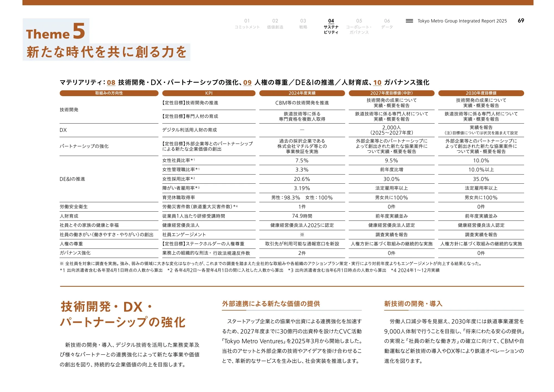Select the 女性社員比率 KPI row label

[x=179, y=160]
